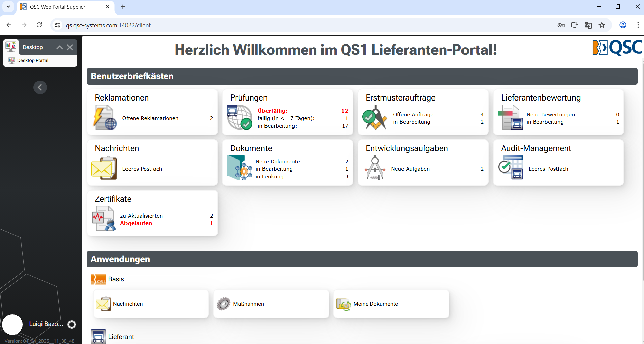Click the Lieferantenbewertung in Bearbeitung row
Image resolution: width=644 pixels, height=344 pixels.
[573, 122]
